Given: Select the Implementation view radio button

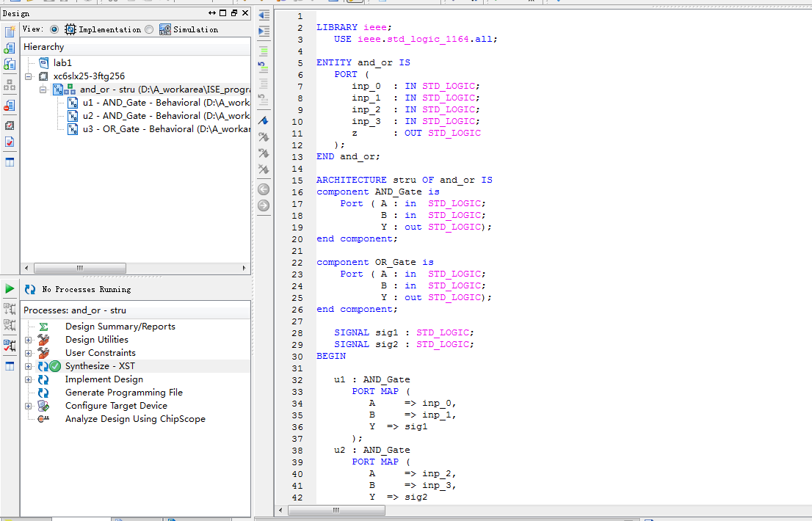Looking at the screenshot, I should click(x=54, y=29).
